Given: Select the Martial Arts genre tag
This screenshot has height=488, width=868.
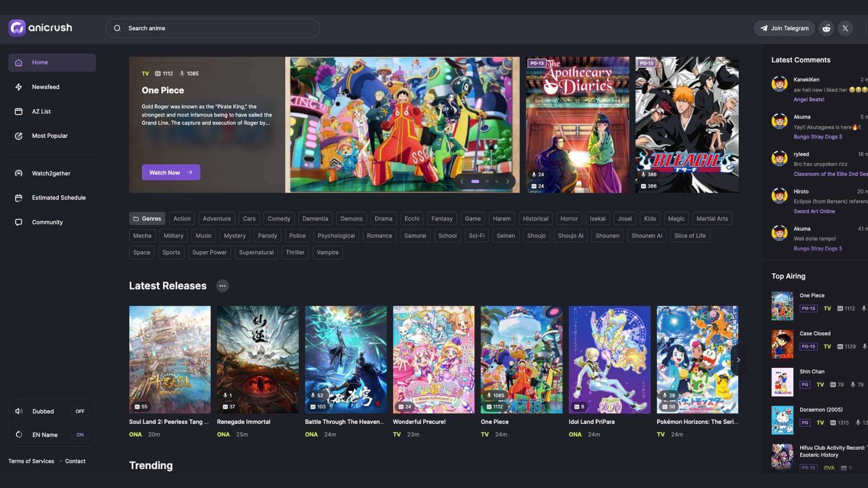Looking at the screenshot, I should (x=712, y=219).
